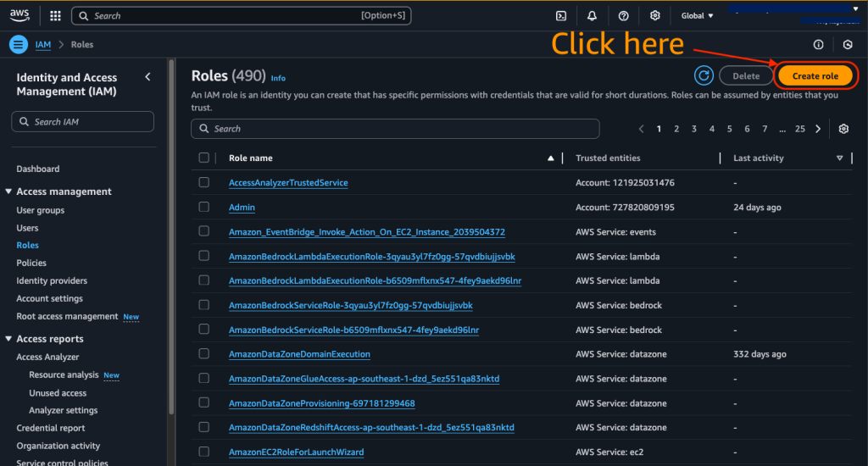Open Analyzer settings in the sidebar

tap(63, 410)
